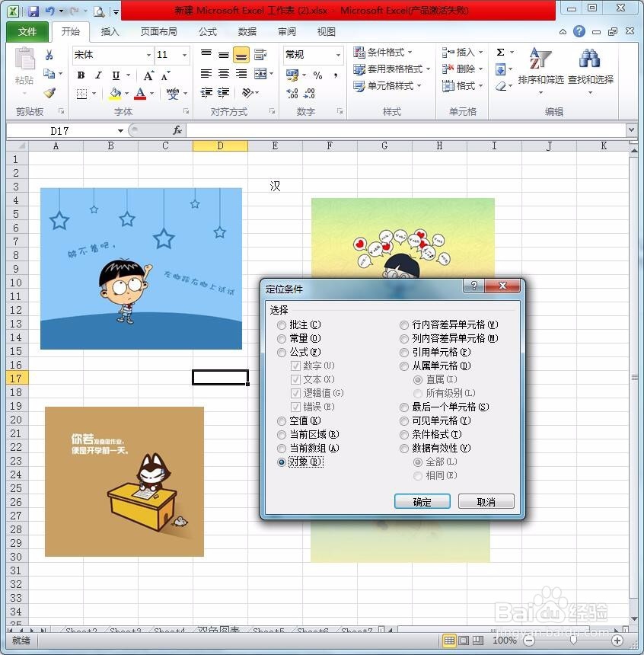Open the 文件 tab

(27, 32)
